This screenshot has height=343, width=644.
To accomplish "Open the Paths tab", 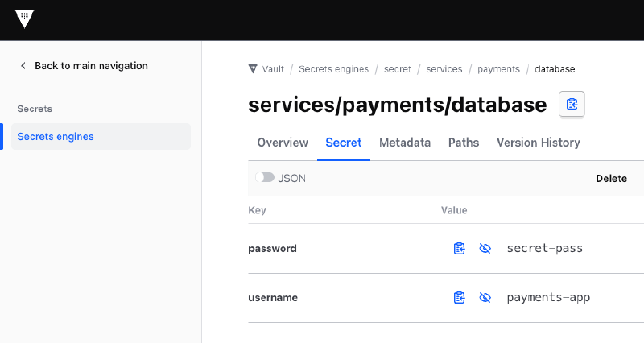I will pyautogui.click(x=464, y=143).
